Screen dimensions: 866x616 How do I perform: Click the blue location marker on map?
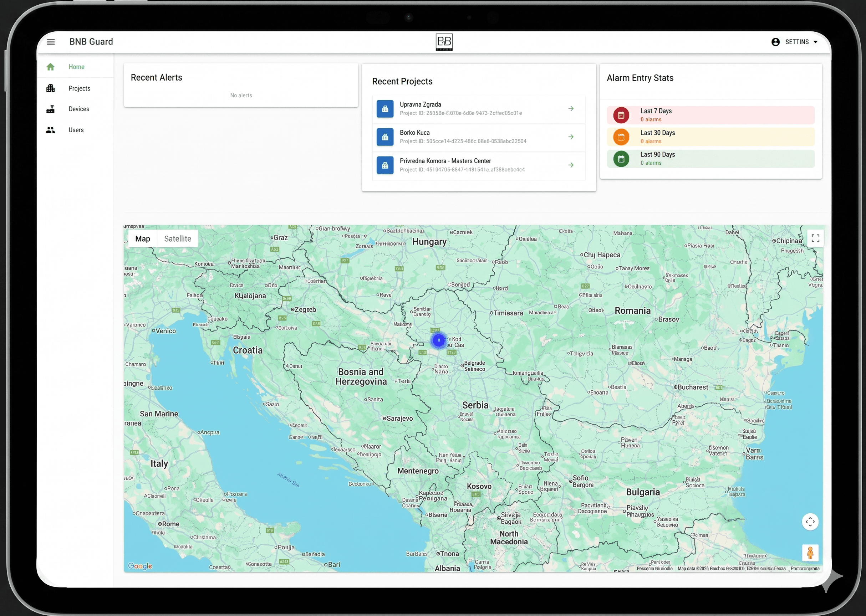pos(439,340)
